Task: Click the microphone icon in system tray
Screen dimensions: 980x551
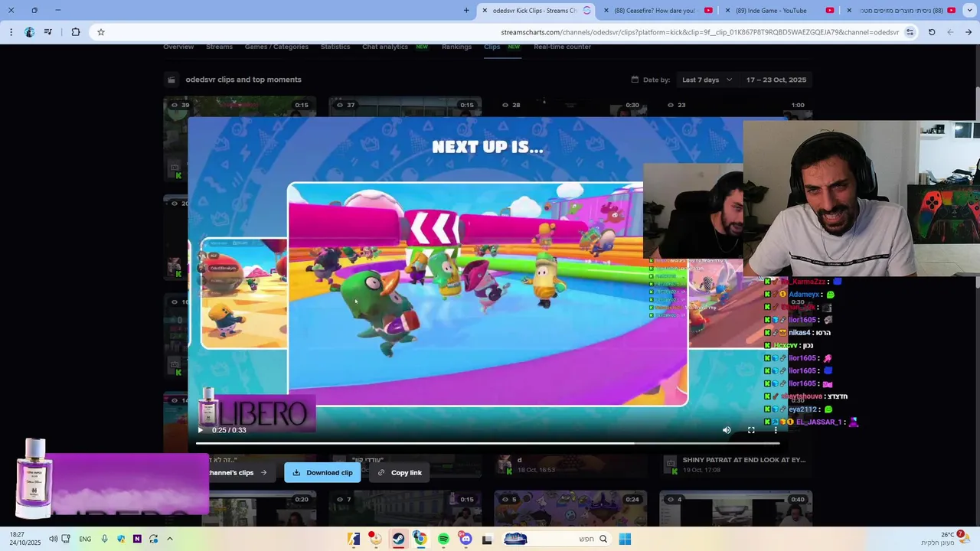Action: (x=104, y=539)
